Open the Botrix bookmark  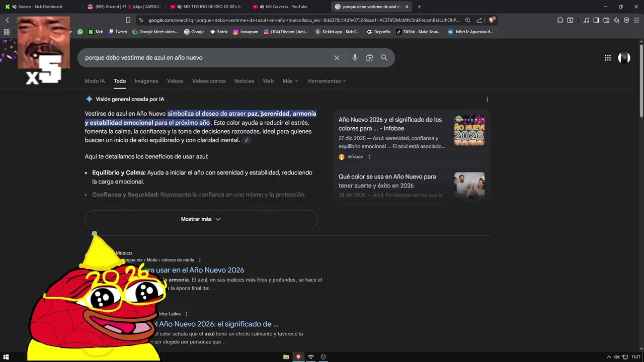point(219,32)
